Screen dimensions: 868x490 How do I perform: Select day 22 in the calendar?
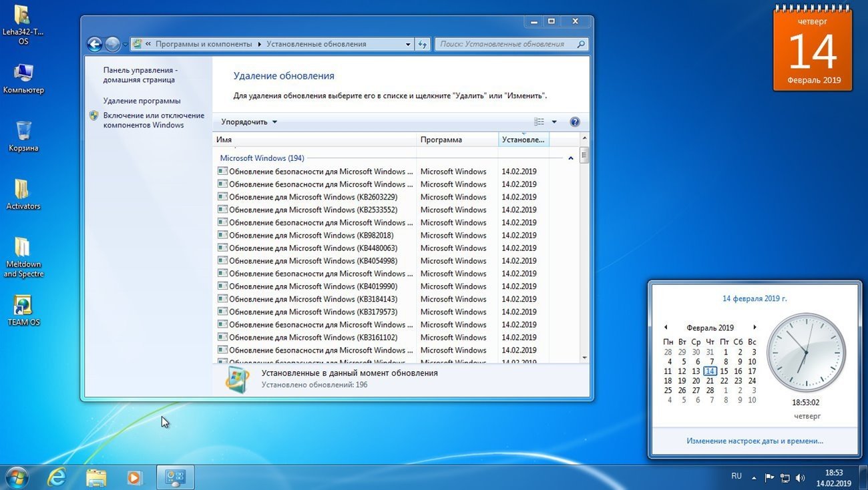(x=724, y=381)
